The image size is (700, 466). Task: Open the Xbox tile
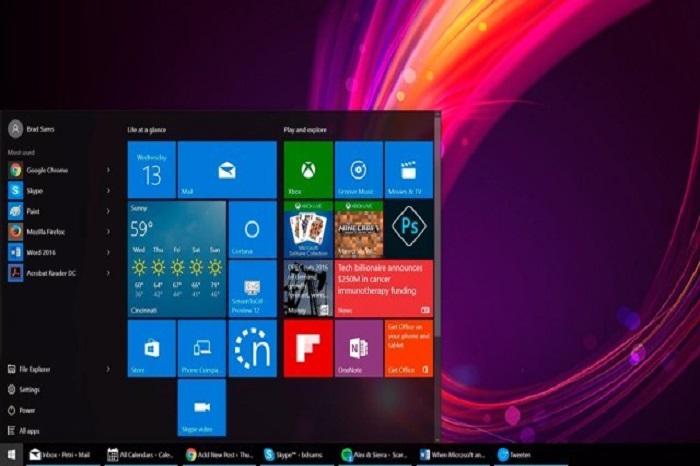(x=308, y=169)
